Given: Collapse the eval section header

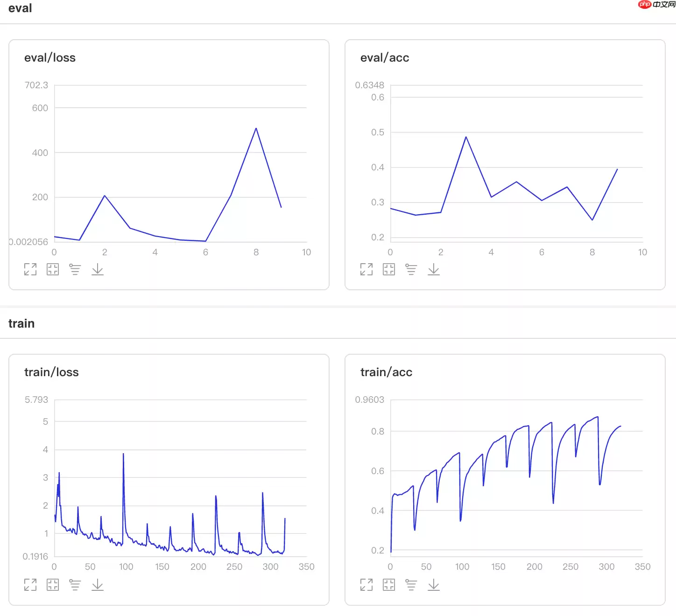Looking at the screenshot, I should point(20,8).
